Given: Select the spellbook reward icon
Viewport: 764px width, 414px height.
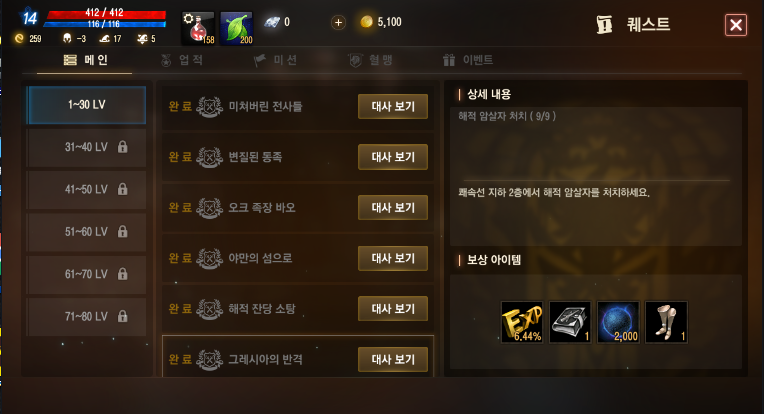Looking at the screenshot, I should [570, 322].
